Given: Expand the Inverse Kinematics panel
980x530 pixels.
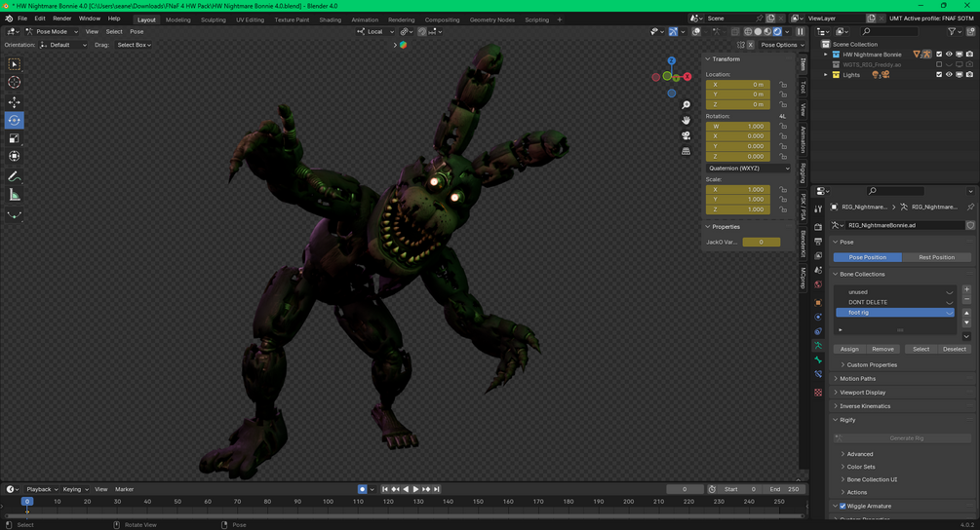Looking at the screenshot, I should coord(865,406).
